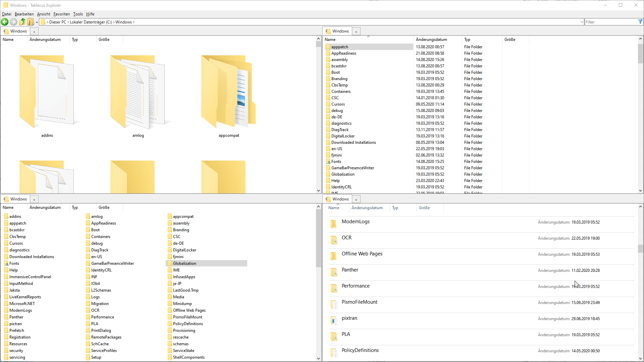The image size is (644, 362).
Task: Click inside the Filter input box
Action: 604,21
